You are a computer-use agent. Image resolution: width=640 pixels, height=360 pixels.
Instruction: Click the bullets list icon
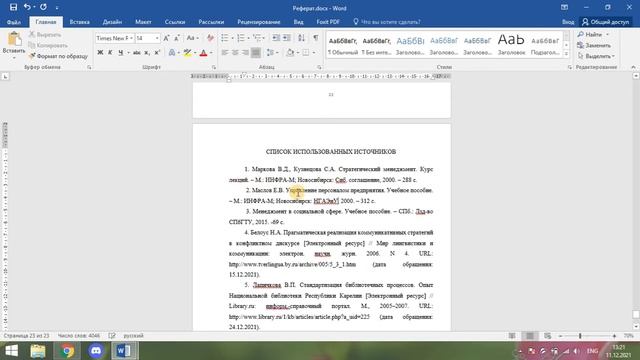(x=224, y=38)
